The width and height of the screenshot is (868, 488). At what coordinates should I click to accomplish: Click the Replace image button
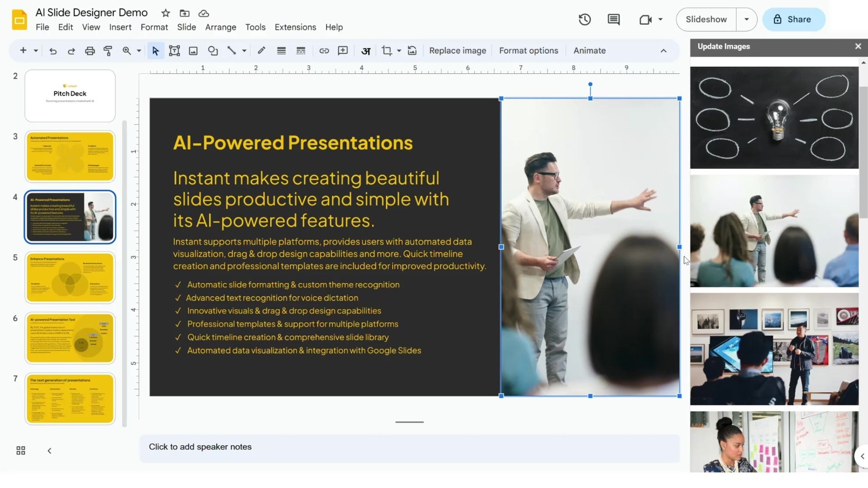(457, 50)
